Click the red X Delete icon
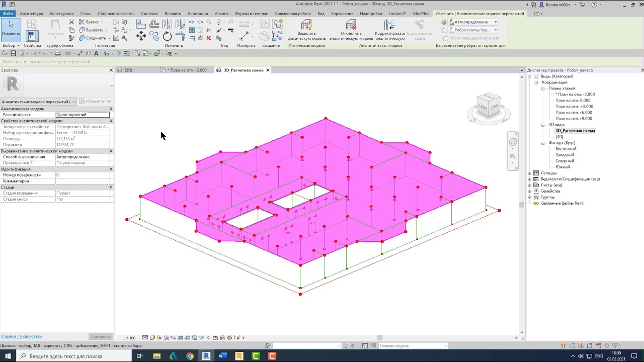The image size is (644, 362). (x=209, y=38)
